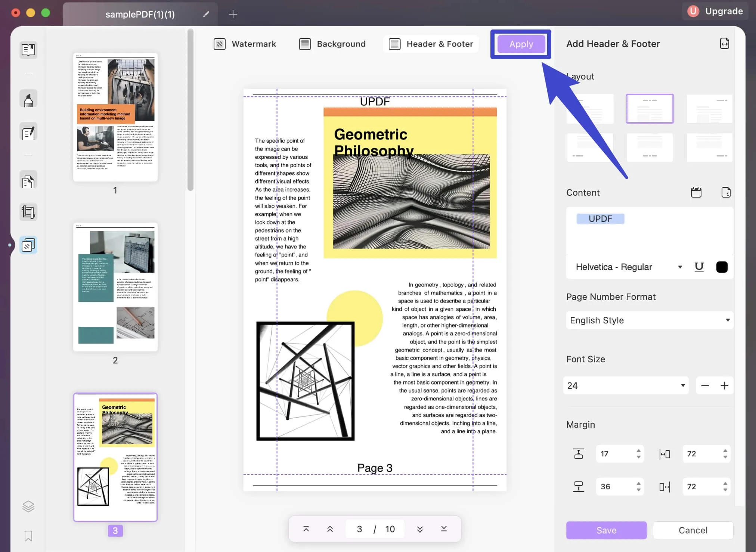756x552 pixels.
Task: Switch to the Watermark tab
Action: point(245,44)
